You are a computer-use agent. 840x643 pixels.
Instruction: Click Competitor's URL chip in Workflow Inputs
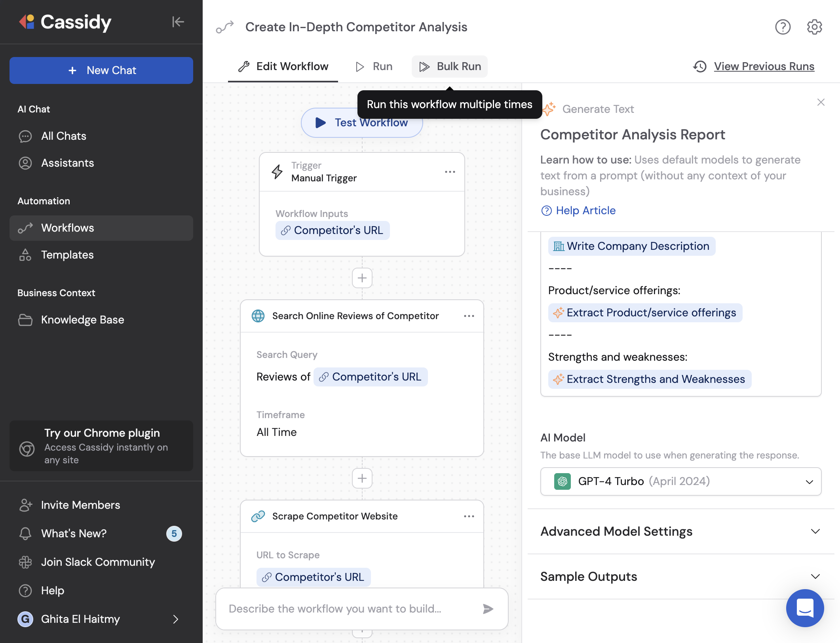pyautogui.click(x=333, y=230)
